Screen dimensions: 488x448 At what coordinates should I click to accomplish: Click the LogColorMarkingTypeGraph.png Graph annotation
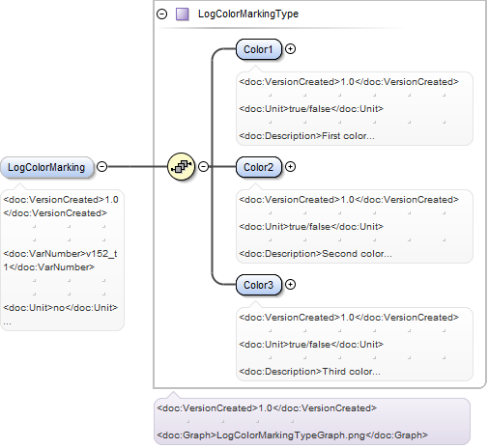coord(292,435)
